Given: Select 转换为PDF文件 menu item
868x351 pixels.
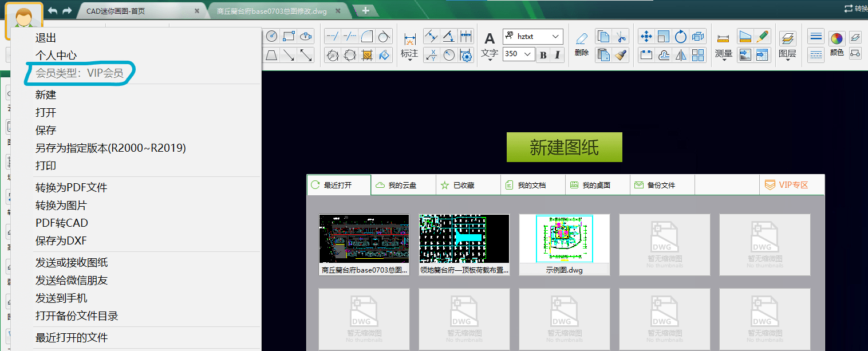Looking at the screenshot, I should [72, 188].
